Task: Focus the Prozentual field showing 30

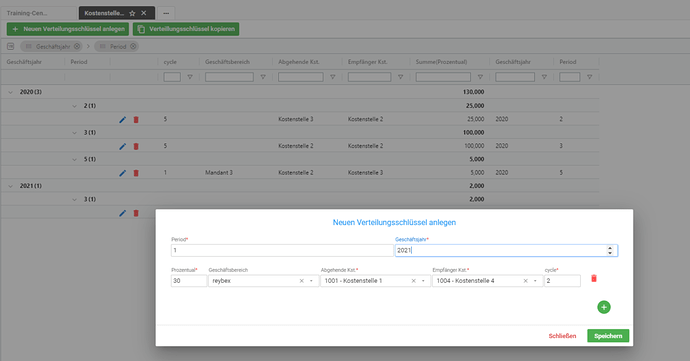Action: (189, 281)
